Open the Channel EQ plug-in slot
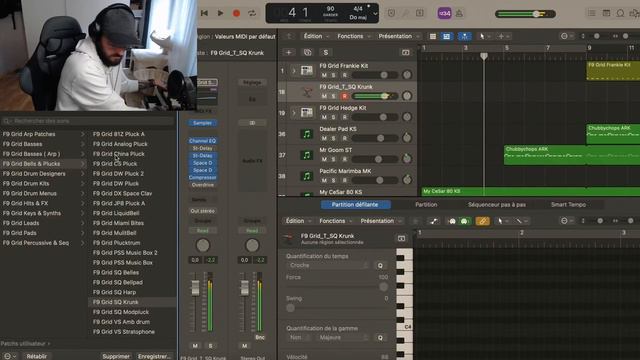640x360 pixels. pos(202,141)
